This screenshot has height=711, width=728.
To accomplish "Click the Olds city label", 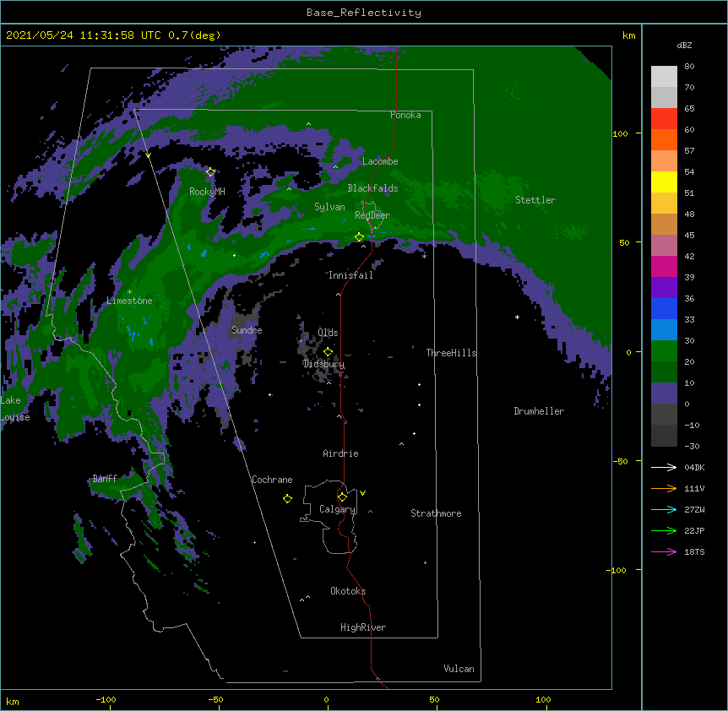I will click(328, 333).
